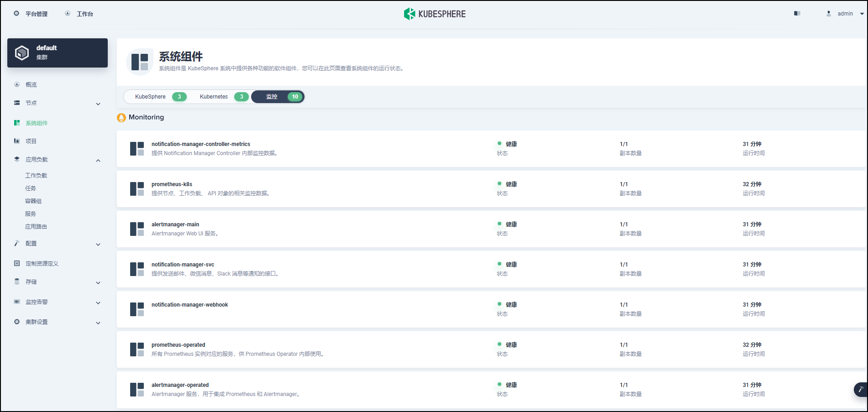Click the 存储 database icon
The width and height of the screenshot is (868, 412).
pos(17,282)
